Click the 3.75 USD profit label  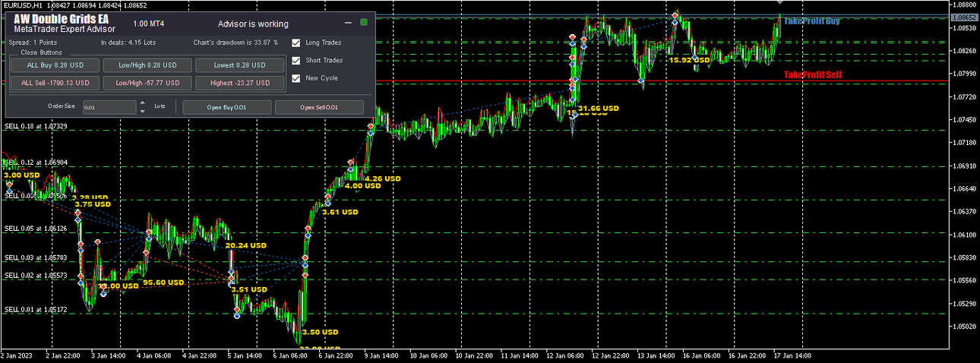(x=93, y=204)
